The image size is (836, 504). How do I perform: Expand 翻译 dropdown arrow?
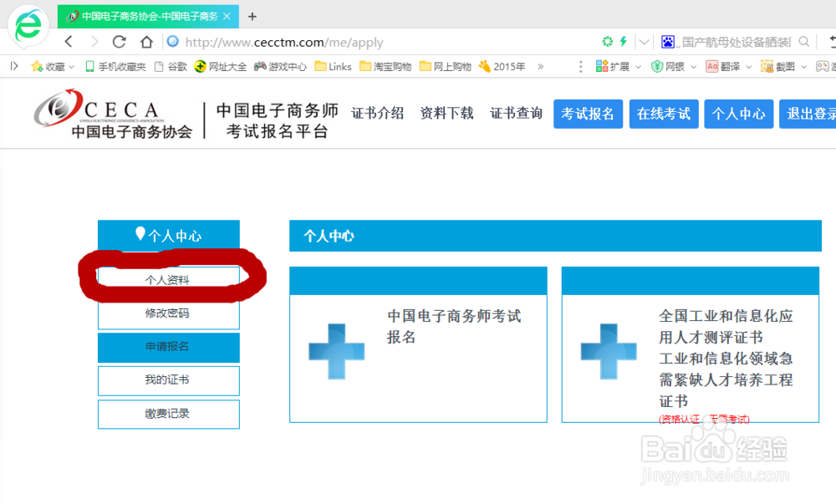point(748,67)
